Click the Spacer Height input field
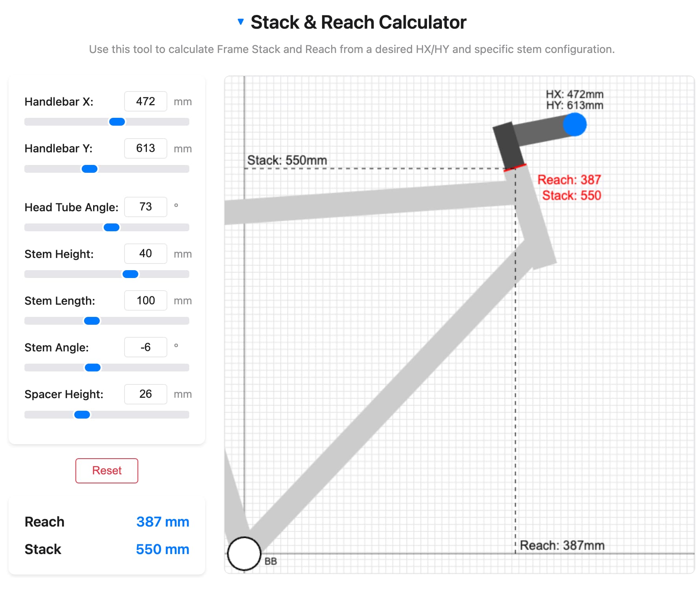700x589 pixels. click(x=145, y=394)
